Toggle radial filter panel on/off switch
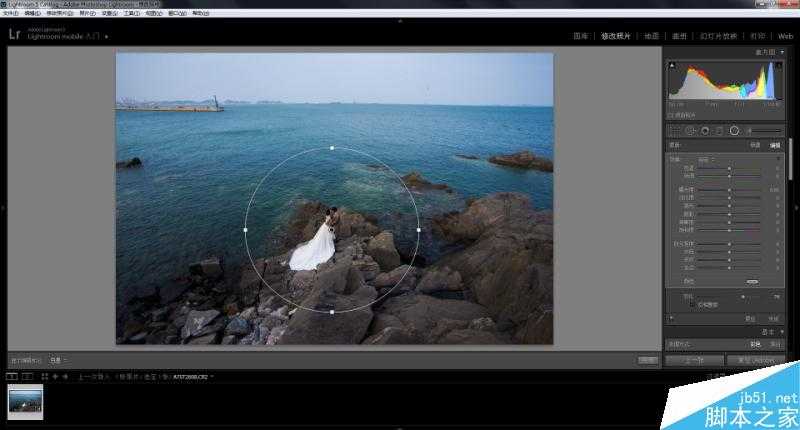 click(x=671, y=319)
